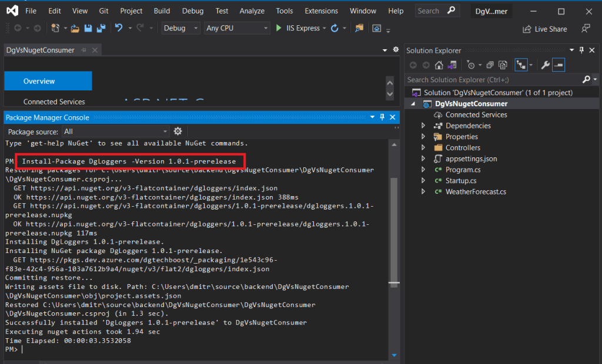Click the Package Manager Console vertical scrollbar
This screenshot has width=602, height=364.
pyautogui.click(x=394, y=235)
